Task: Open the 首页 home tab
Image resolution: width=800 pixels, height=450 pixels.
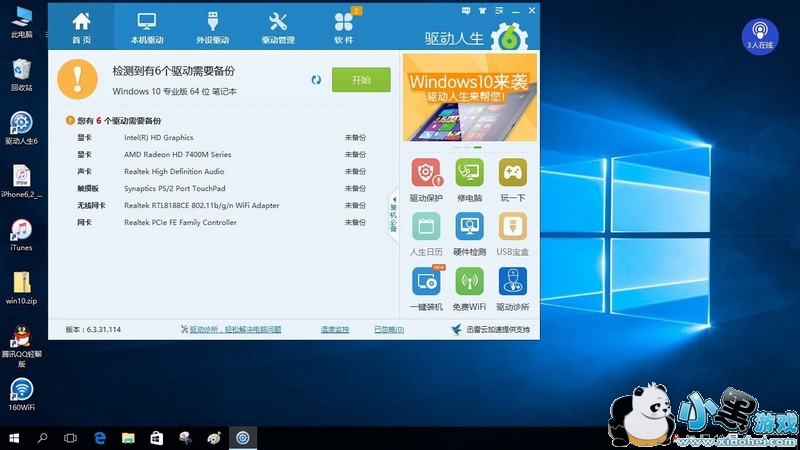Action: pos(82,28)
